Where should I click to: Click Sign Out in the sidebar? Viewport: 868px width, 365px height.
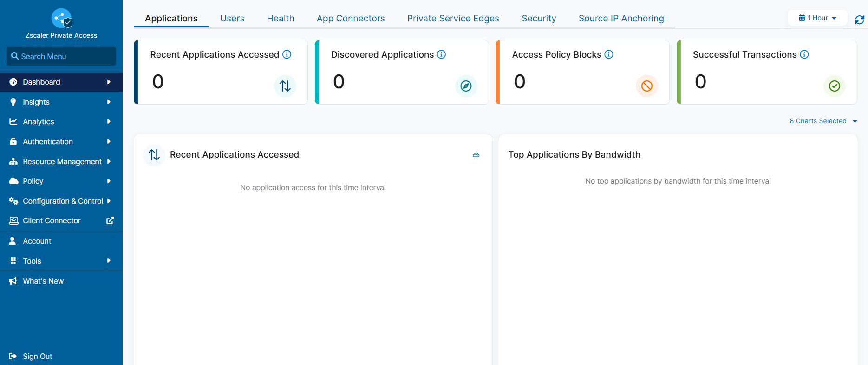click(37, 356)
